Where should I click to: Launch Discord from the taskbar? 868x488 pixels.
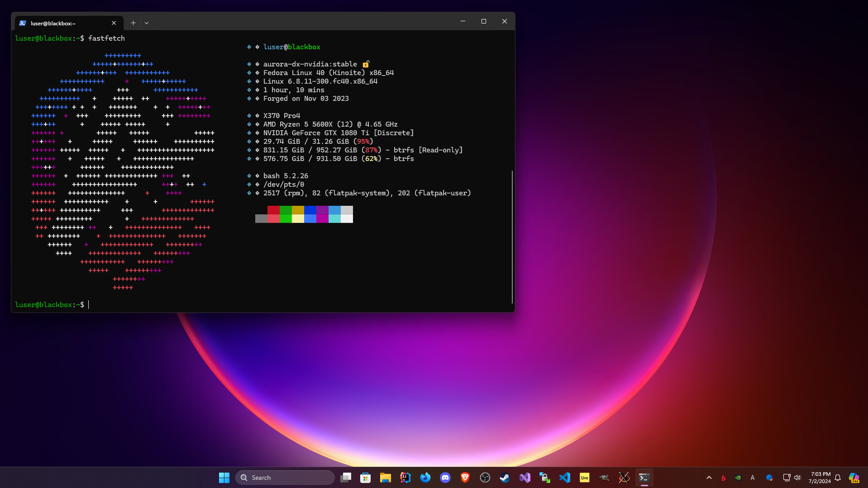pyautogui.click(x=445, y=478)
